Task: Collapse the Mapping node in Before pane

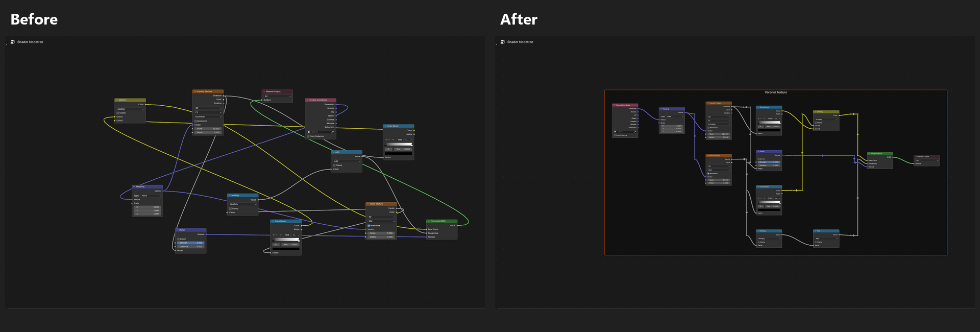Action: click(134, 186)
